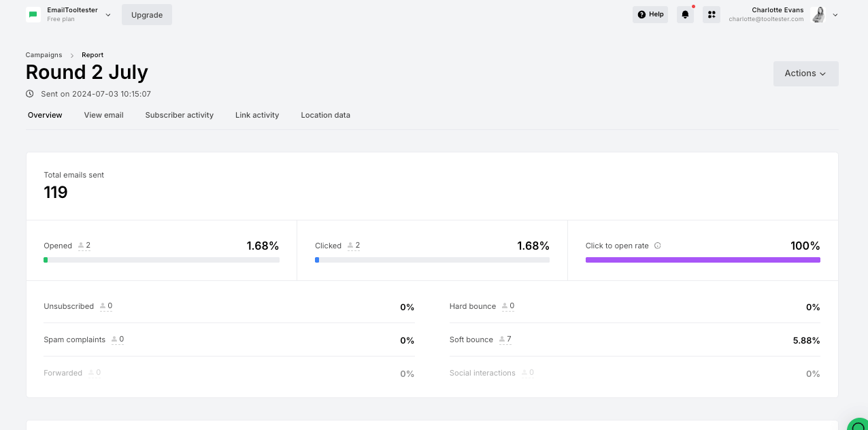Click the Soft bounce 5.88% value
The image size is (868, 430).
807,340
